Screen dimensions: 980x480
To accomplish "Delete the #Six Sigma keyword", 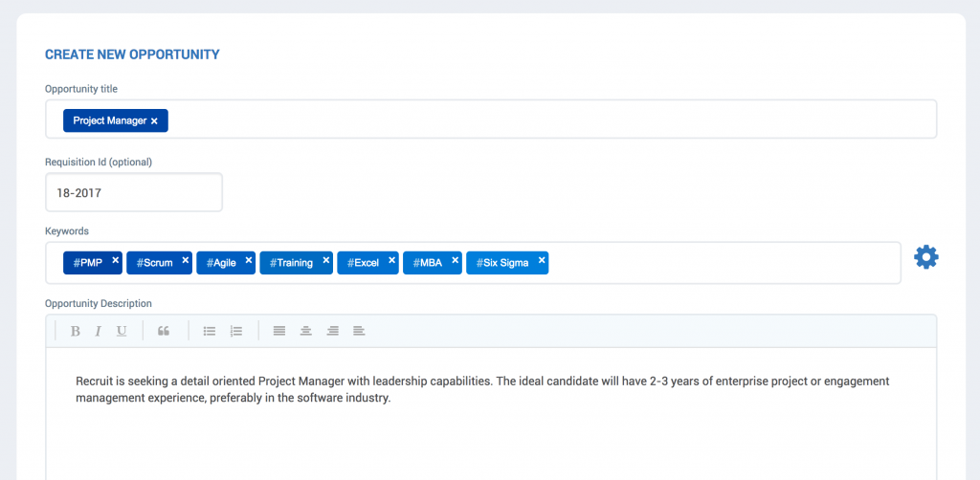I will (x=542, y=259).
